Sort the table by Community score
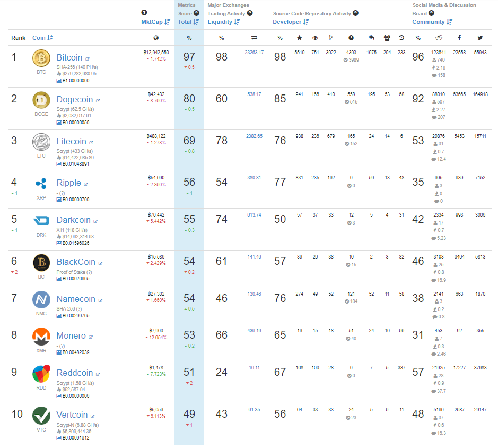 (x=432, y=22)
